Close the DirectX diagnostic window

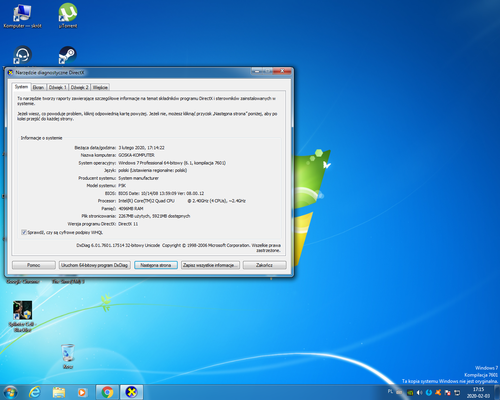(x=282, y=71)
